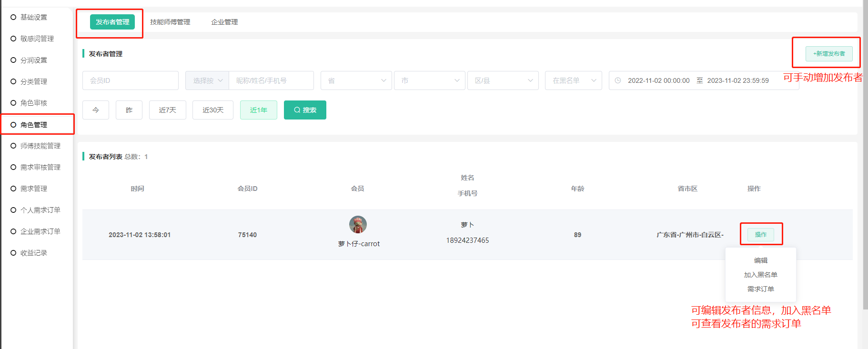Click the +新增发布者 button

click(x=829, y=54)
